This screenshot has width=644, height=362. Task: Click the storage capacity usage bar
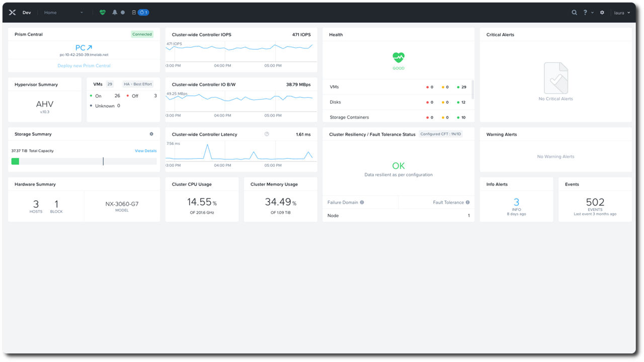point(84,161)
